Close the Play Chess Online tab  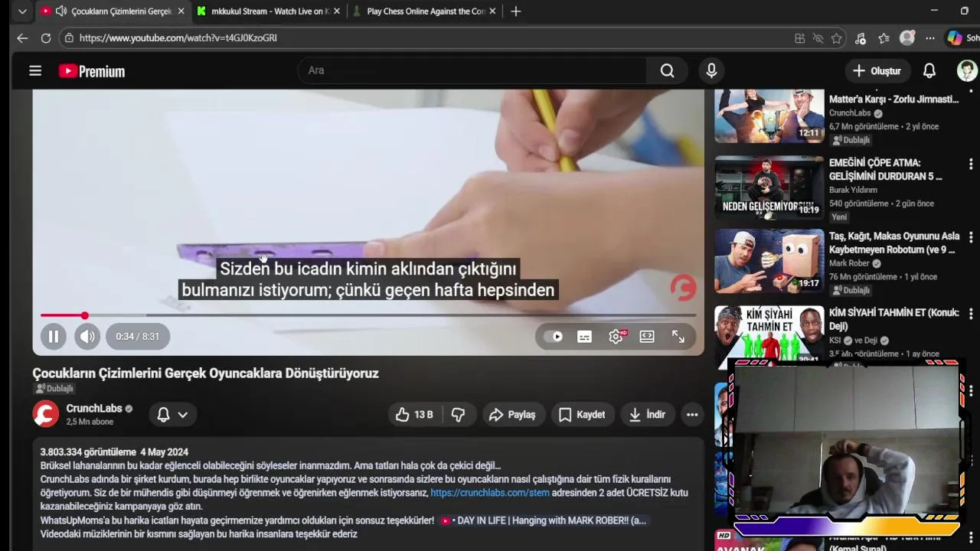[x=492, y=11]
